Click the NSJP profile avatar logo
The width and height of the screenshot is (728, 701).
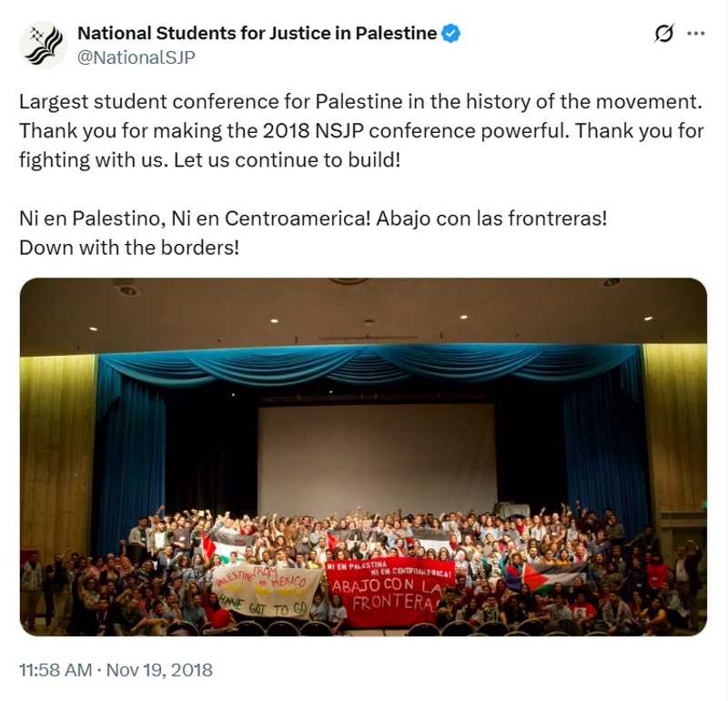pos(43,45)
